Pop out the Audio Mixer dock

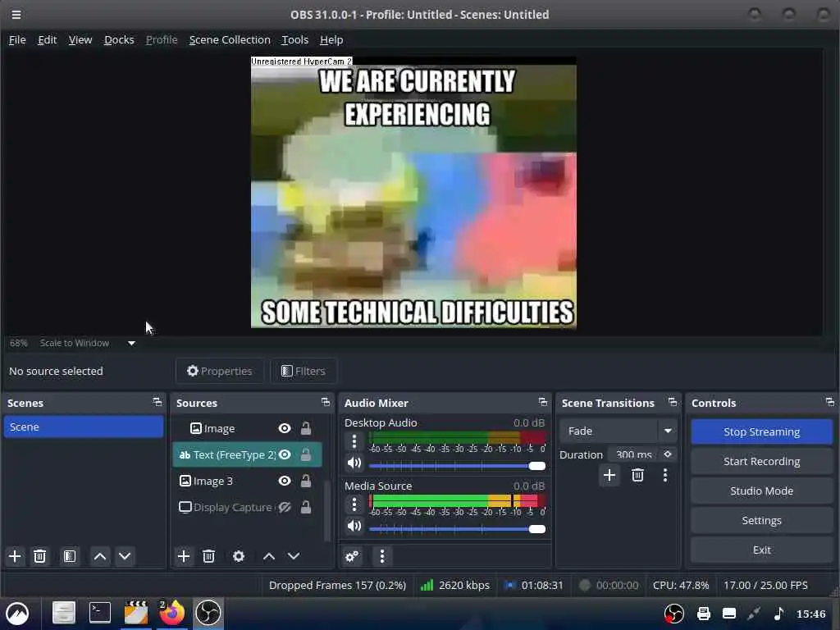543,402
